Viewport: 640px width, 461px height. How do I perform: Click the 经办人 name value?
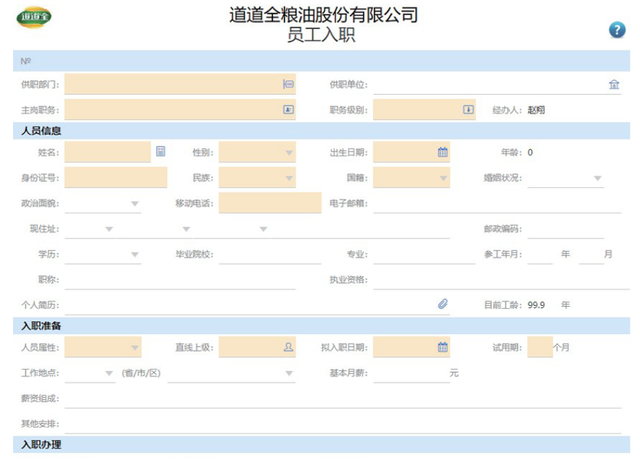[x=536, y=110]
